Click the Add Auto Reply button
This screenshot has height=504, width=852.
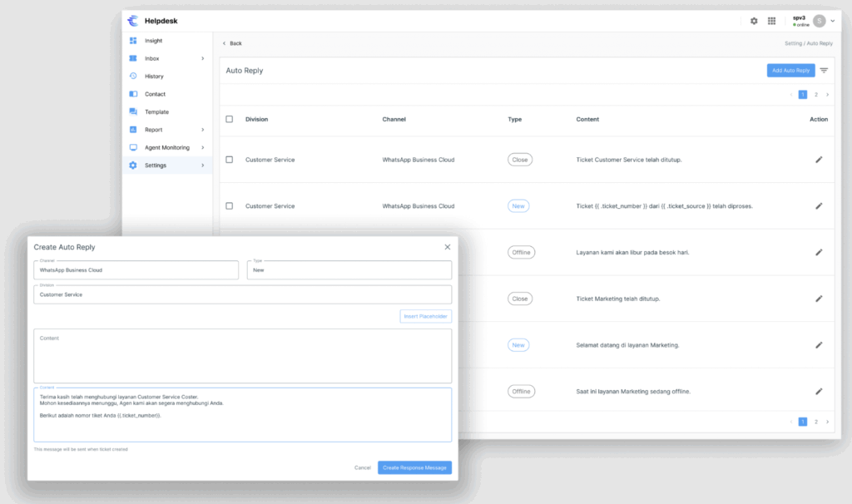pos(790,71)
